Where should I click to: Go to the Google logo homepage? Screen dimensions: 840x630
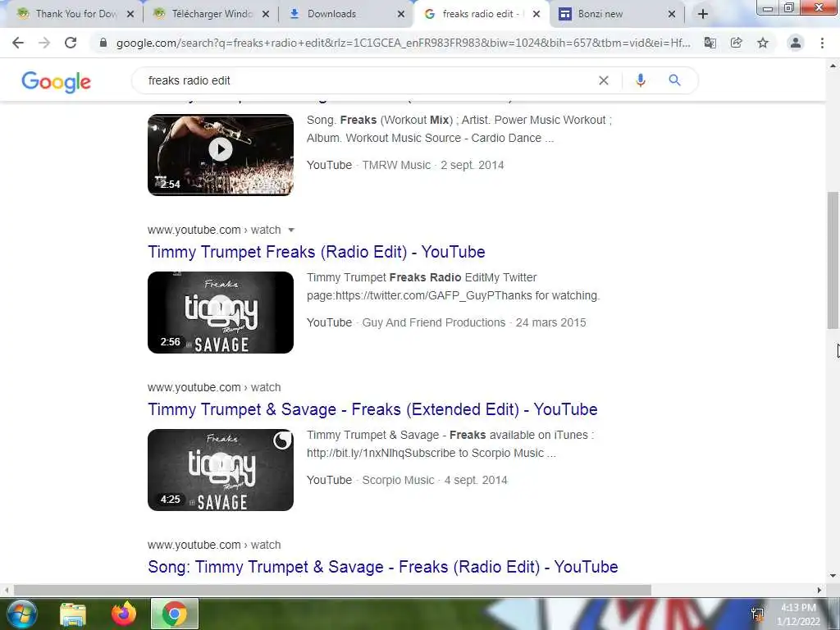57,81
